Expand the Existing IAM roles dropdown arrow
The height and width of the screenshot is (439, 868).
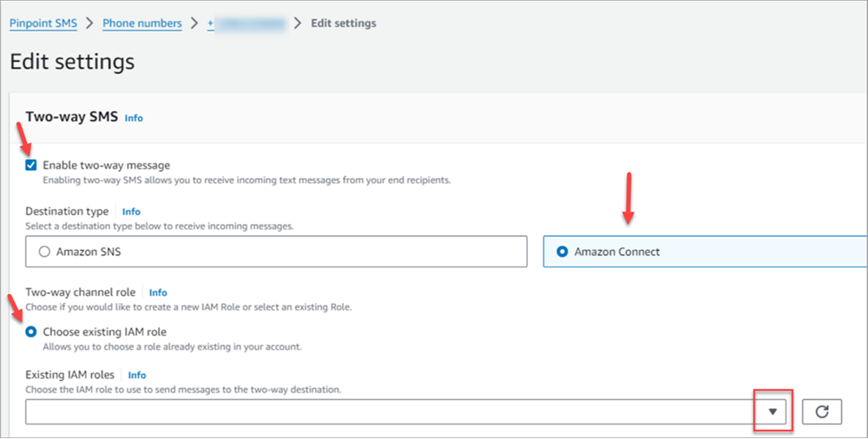[772, 412]
